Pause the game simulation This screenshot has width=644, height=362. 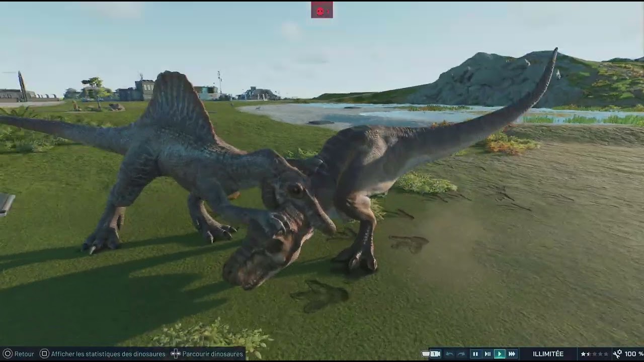coord(475,354)
